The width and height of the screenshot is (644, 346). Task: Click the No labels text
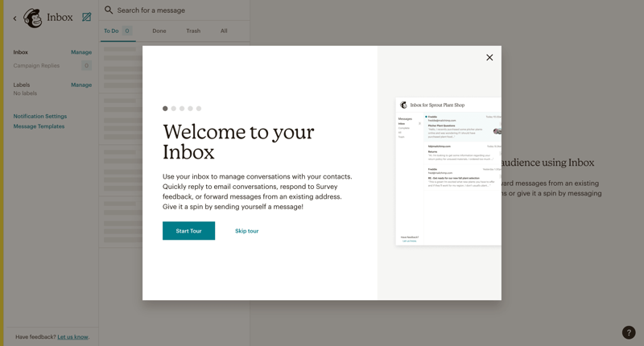point(25,93)
